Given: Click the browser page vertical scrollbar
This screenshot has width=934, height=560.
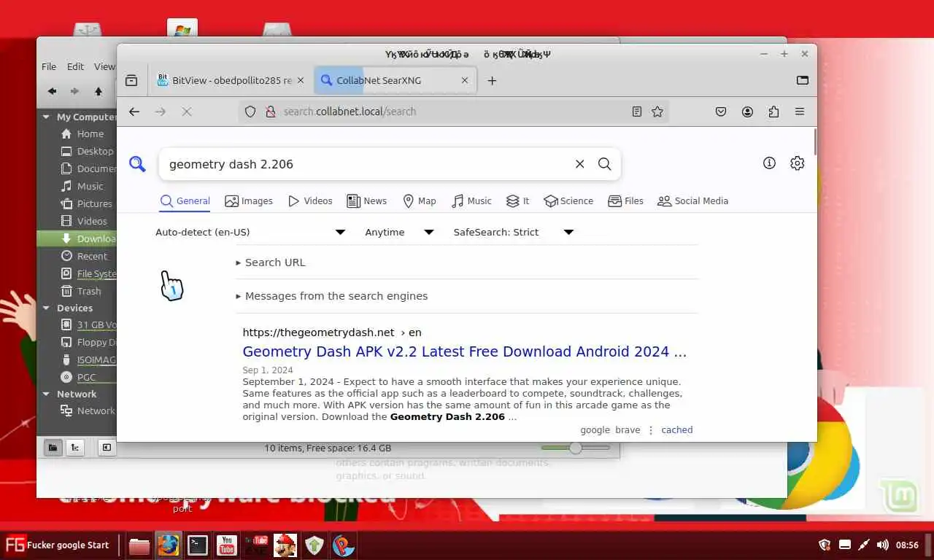Looking at the screenshot, I should point(814,141).
